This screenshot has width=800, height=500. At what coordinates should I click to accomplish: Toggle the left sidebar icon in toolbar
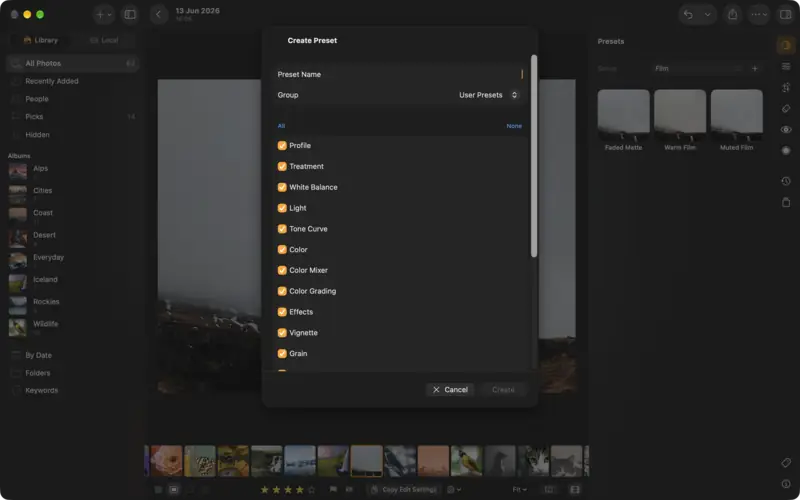[x=130, y=15]
